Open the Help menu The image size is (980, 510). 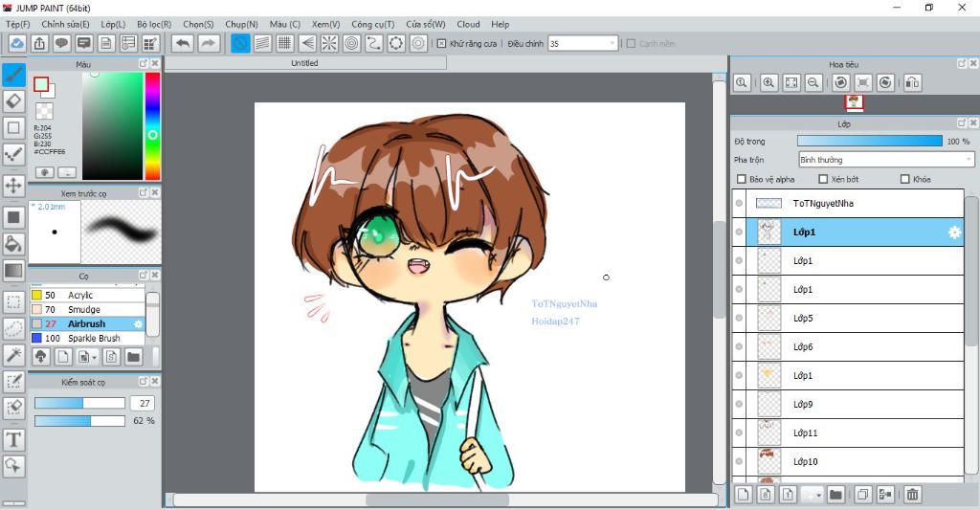click(x=500, y=24)
